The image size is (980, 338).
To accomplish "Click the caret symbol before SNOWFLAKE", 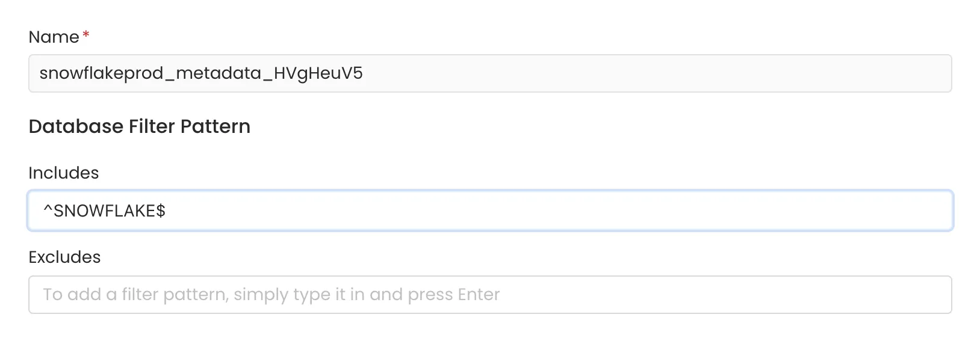I will tap(48, 210).
